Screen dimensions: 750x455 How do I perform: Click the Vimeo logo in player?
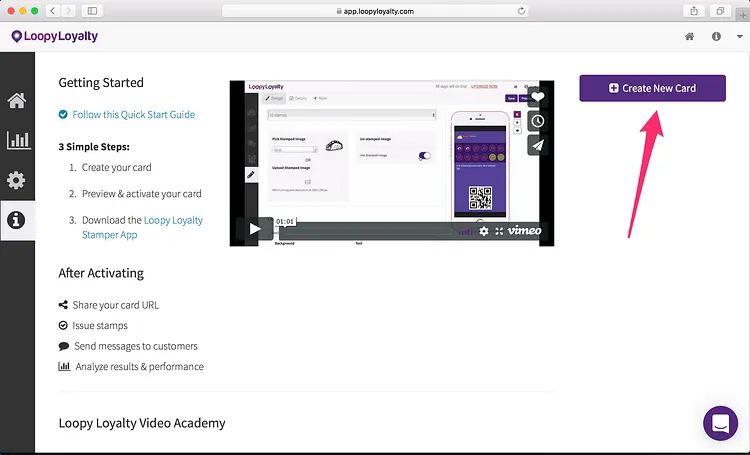[524, 231]
